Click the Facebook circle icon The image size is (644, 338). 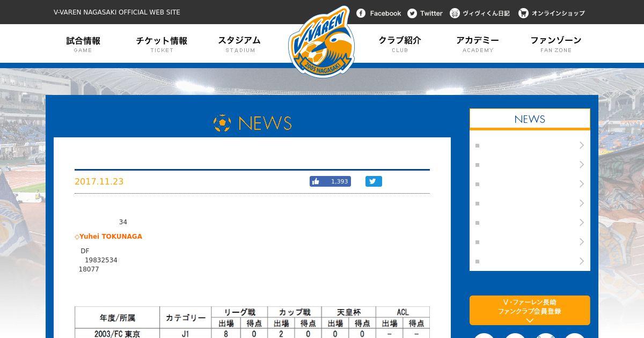[x=361, y=13]
